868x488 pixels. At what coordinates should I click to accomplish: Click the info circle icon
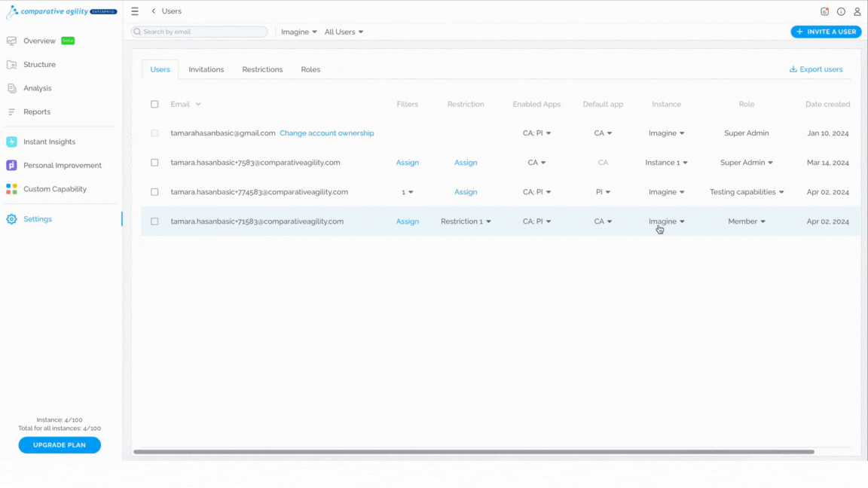(x=841, y=11)
